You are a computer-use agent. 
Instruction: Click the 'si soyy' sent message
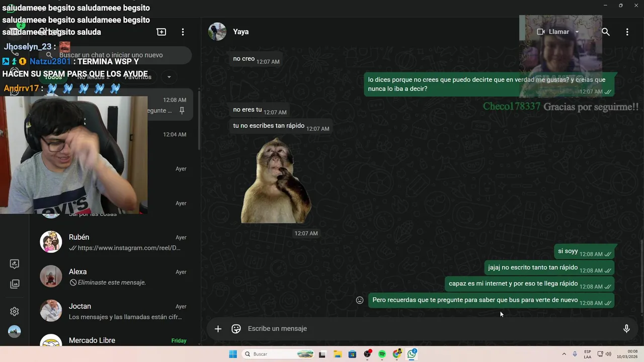pos(584,252)
